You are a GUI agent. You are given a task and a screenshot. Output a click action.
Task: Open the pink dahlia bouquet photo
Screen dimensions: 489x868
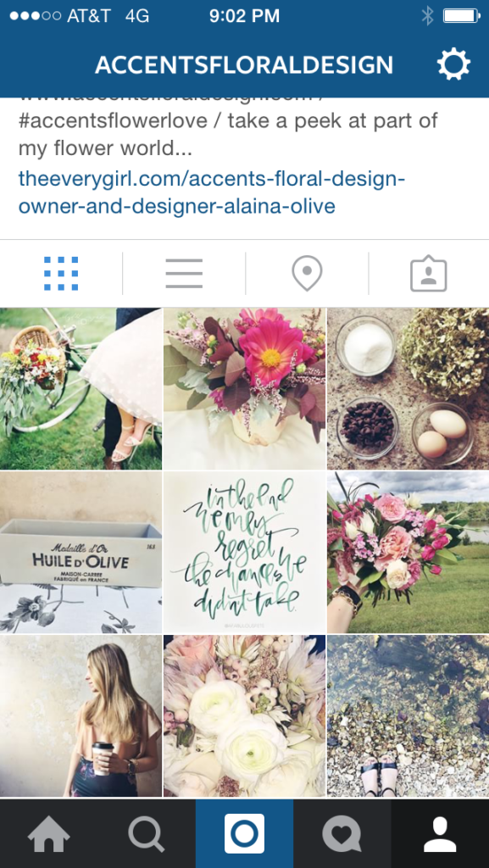pos(244,388)
